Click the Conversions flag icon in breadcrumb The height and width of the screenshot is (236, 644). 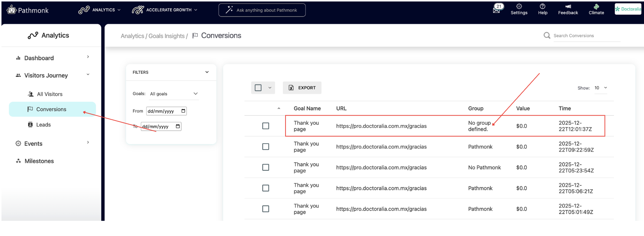point(195,35)
